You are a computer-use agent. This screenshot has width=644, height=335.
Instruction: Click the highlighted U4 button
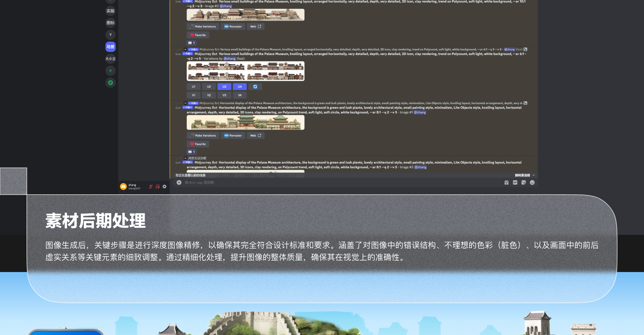pos(240,87)
